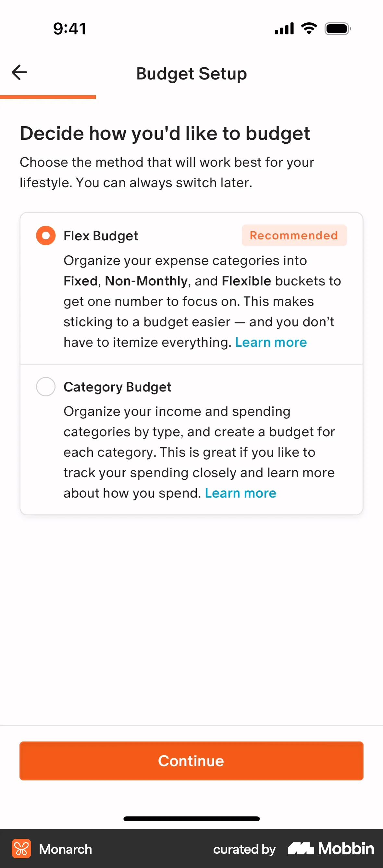383x868 pixels.
Task: Tap the battery indicator icon
Action: click(338, 29)
